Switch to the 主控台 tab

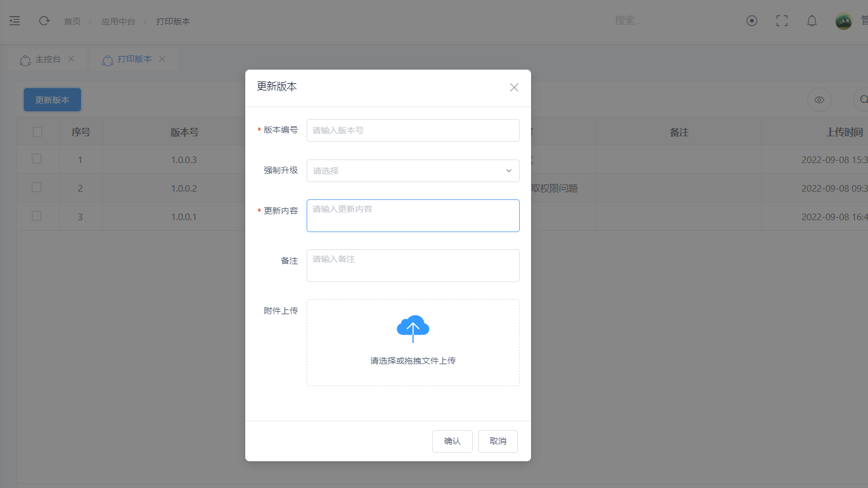point(48,60)
